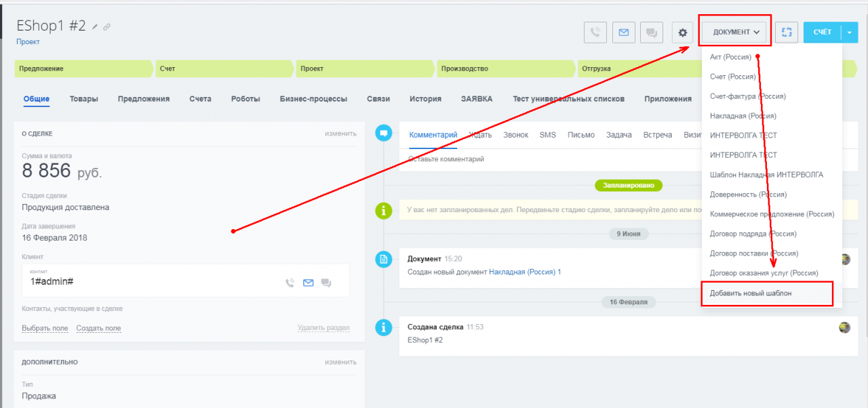Set deal stage to Проект

[x=366, y=68]
